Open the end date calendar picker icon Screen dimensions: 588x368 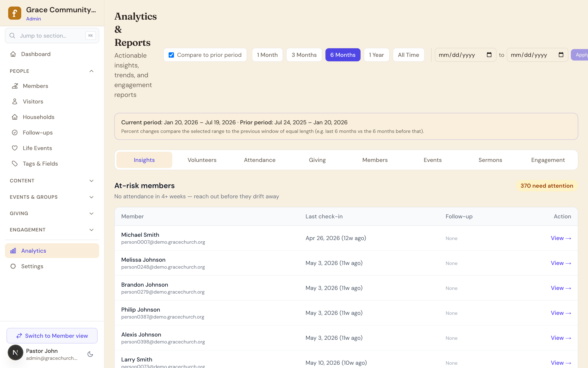[x=561, y=55]
